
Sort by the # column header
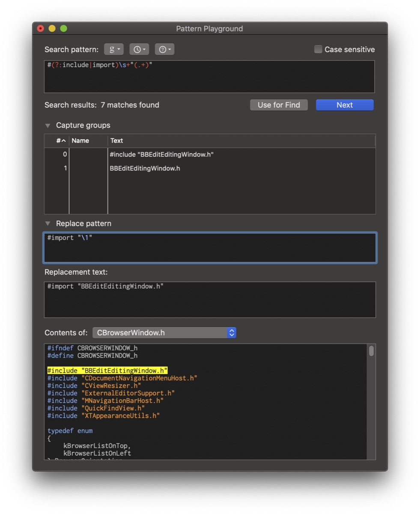[61, 140]
